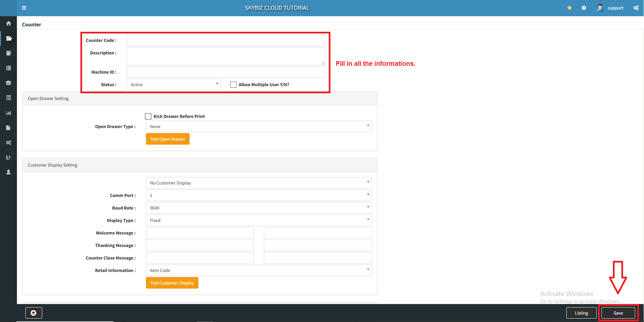Image resolution: width=644 pixels, height=322 pixels.
Task: Open the Status dropdown showing Active
Action: 174,84
